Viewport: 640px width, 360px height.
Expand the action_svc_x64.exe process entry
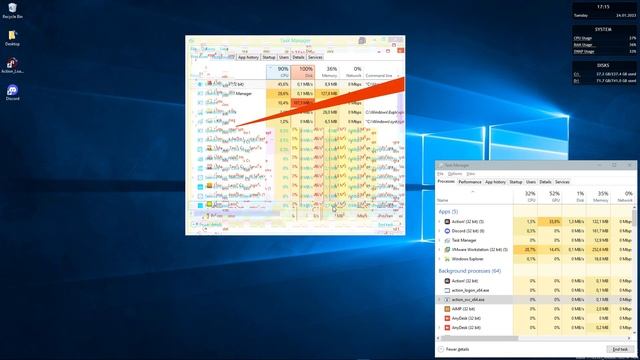tap(440, 300)
